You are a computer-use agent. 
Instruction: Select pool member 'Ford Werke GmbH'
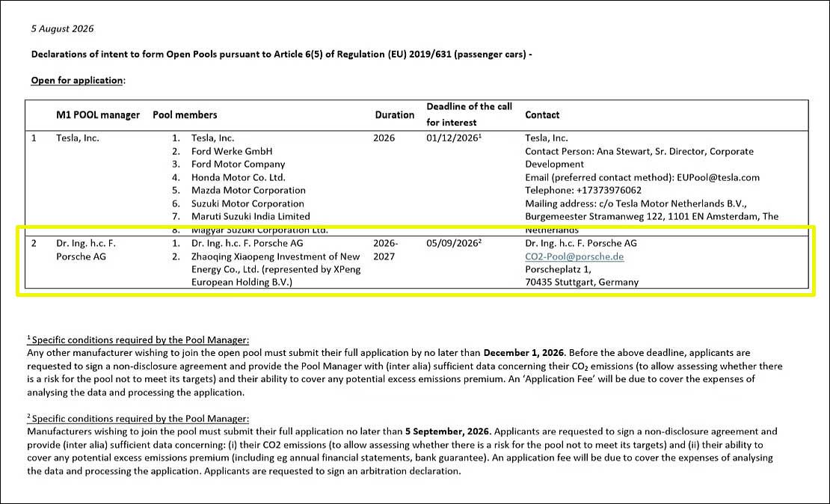(232, 151)
